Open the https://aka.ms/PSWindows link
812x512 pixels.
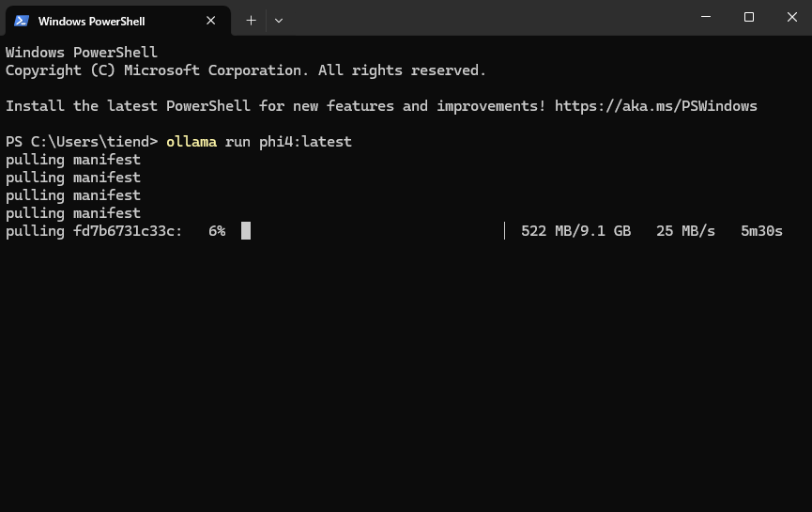[655, 106]
